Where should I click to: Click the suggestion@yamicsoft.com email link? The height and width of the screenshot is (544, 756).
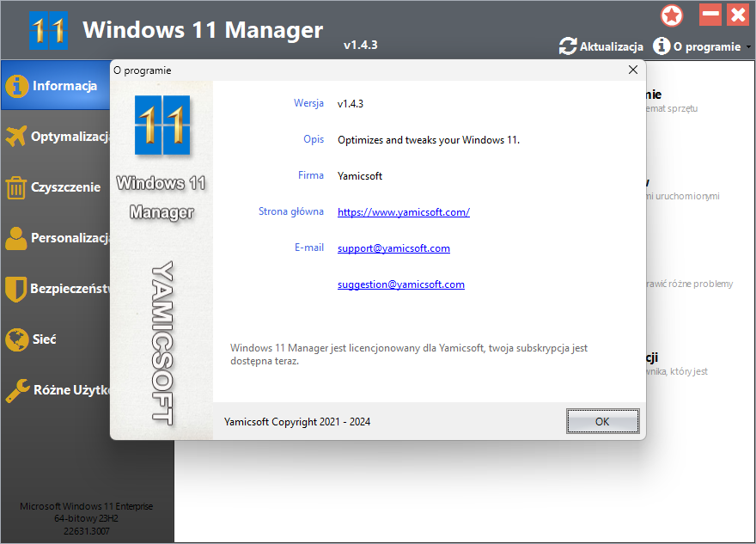(400, 284)
